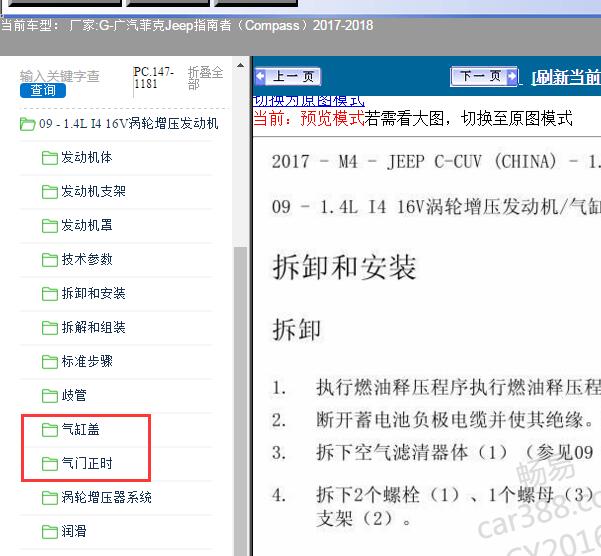Open the 09 - 1.4L I4 16V涡轮增压发动机 root folder

pyautogui.click(x=128, y=123)
